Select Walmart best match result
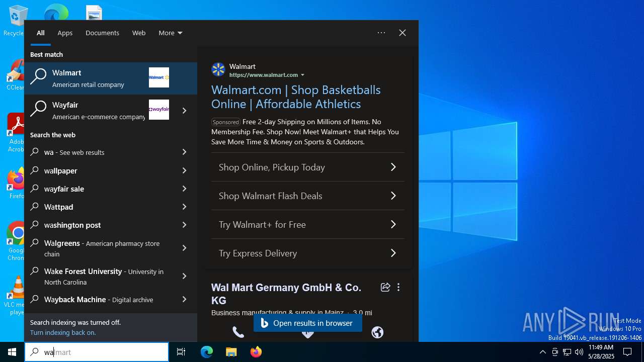This screenshot has height=362, width=644. (111, 78)
